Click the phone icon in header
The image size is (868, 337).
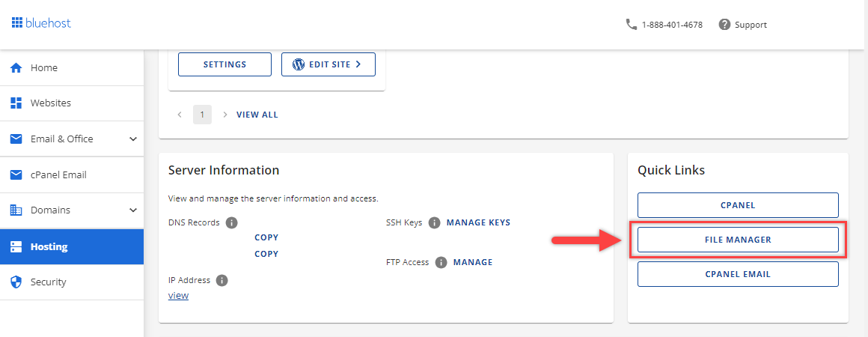(631, 25)
